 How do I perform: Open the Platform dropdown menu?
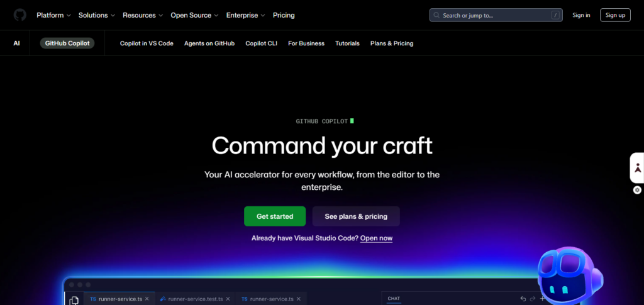click(54, 15)
